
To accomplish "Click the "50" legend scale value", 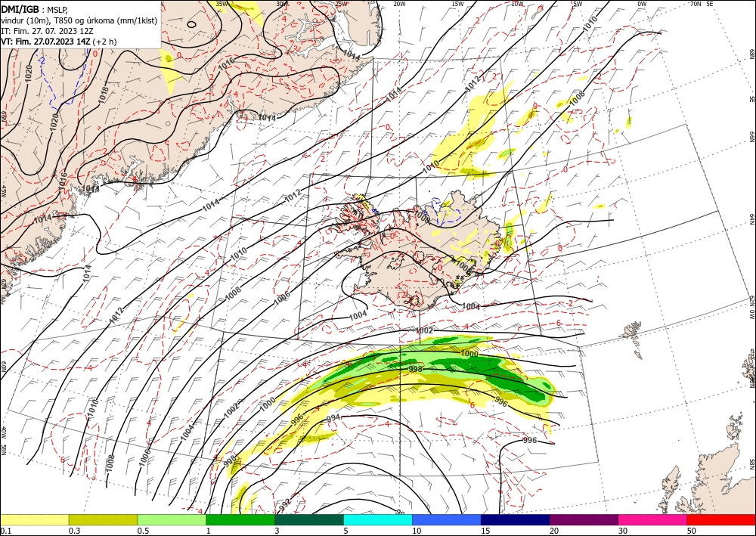I will pos(692,530).
